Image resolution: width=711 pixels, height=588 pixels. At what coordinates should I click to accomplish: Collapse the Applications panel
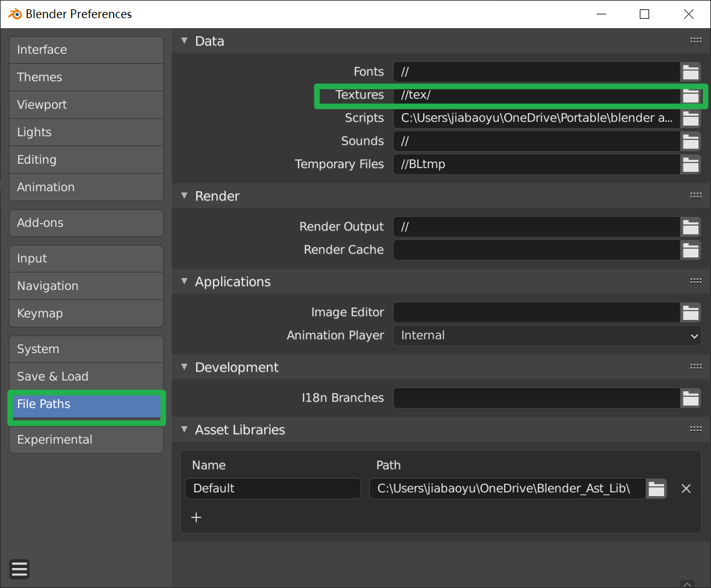click(x=184, y=281)
